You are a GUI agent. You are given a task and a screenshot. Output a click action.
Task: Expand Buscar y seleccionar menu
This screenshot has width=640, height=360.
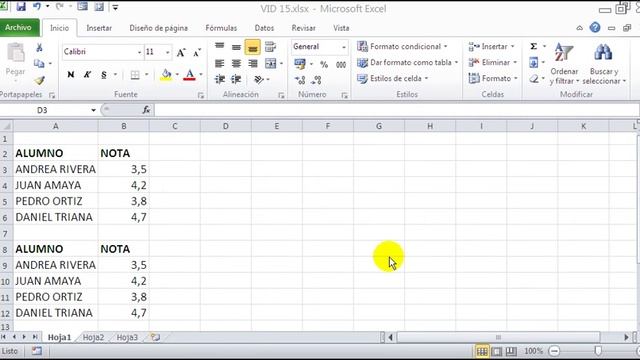604,64
